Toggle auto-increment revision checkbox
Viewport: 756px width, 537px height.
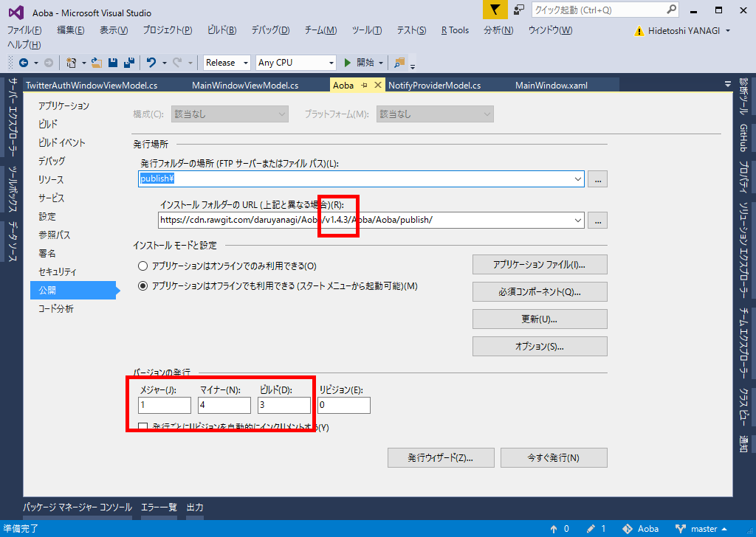click(x=142, y=427)
